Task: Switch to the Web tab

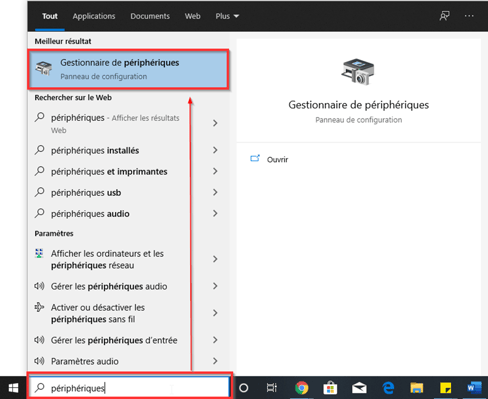Action: (193, 16)
